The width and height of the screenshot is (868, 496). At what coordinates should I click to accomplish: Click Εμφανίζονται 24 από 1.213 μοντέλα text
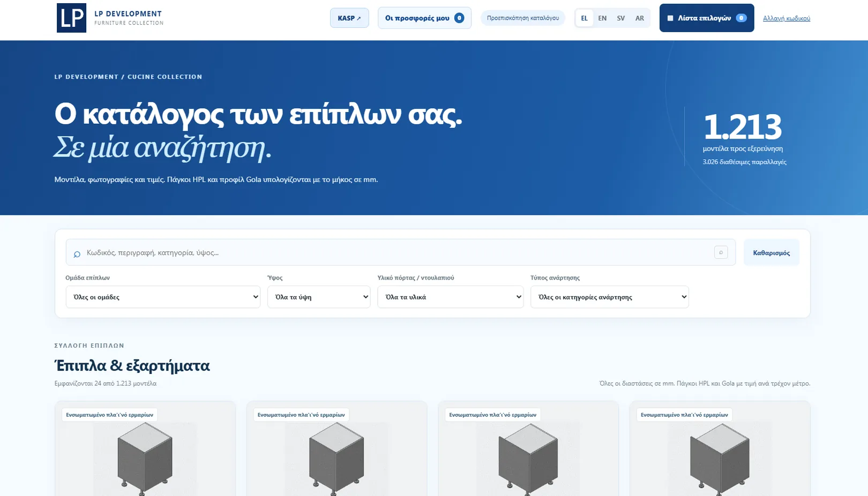[x=106, y=384]
